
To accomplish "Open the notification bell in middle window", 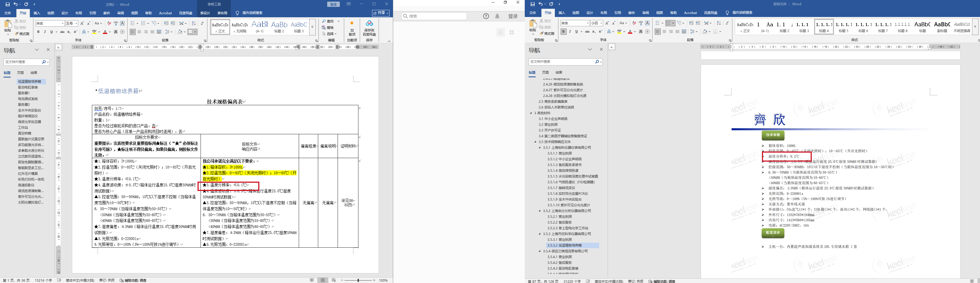I will (x=497, y=16).
